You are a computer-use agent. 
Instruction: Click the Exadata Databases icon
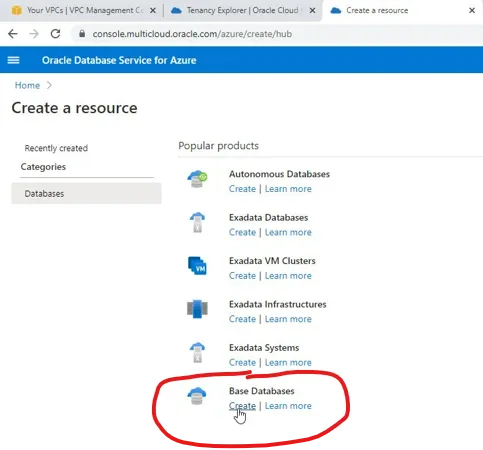[x=197, y=222]
